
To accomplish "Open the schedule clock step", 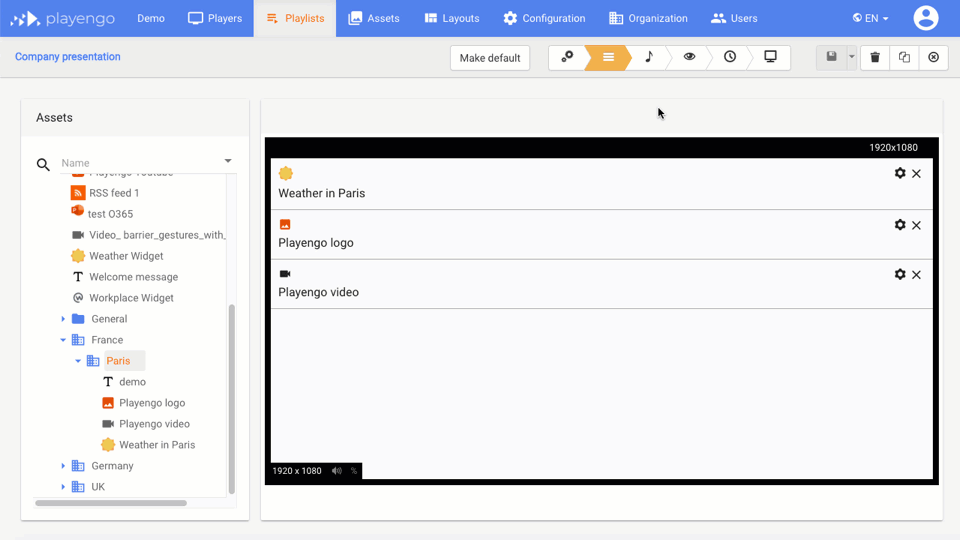I will 730,57.
